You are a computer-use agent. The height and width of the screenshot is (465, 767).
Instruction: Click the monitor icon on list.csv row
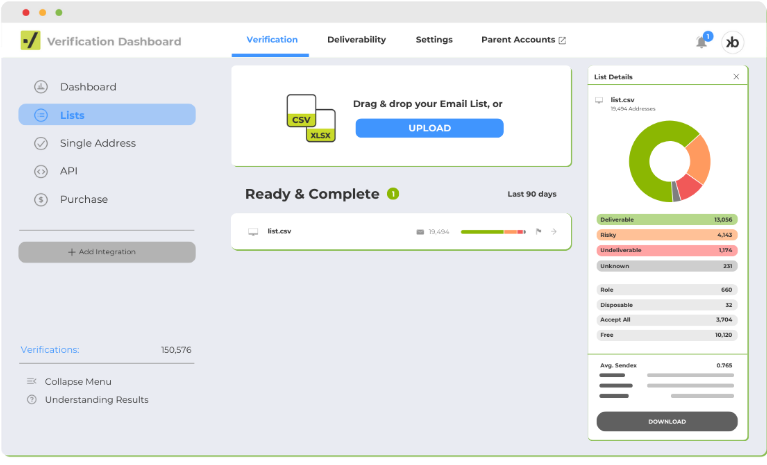coord(253,232)
